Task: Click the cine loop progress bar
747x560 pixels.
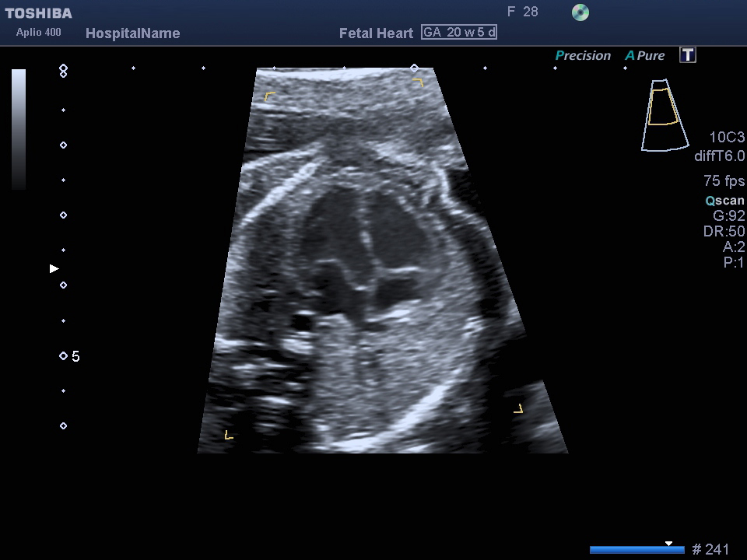Action: [637, 550]
